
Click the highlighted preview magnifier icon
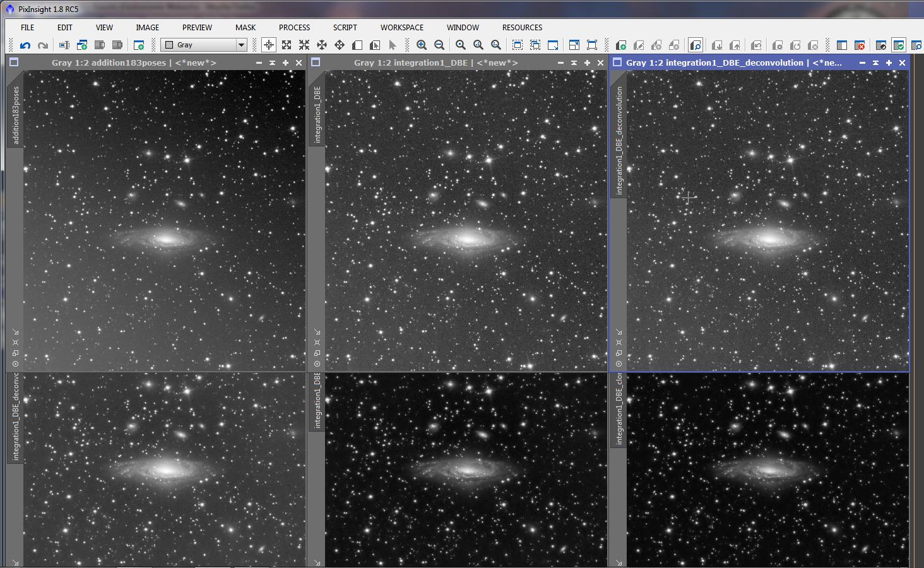coord(696,45)
